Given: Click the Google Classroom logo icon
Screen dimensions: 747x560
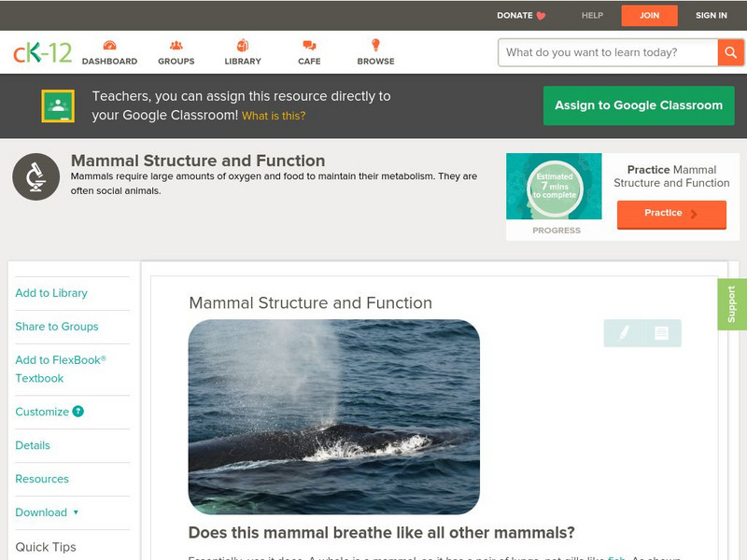Looking at the screenshot, I should (58, 105).
